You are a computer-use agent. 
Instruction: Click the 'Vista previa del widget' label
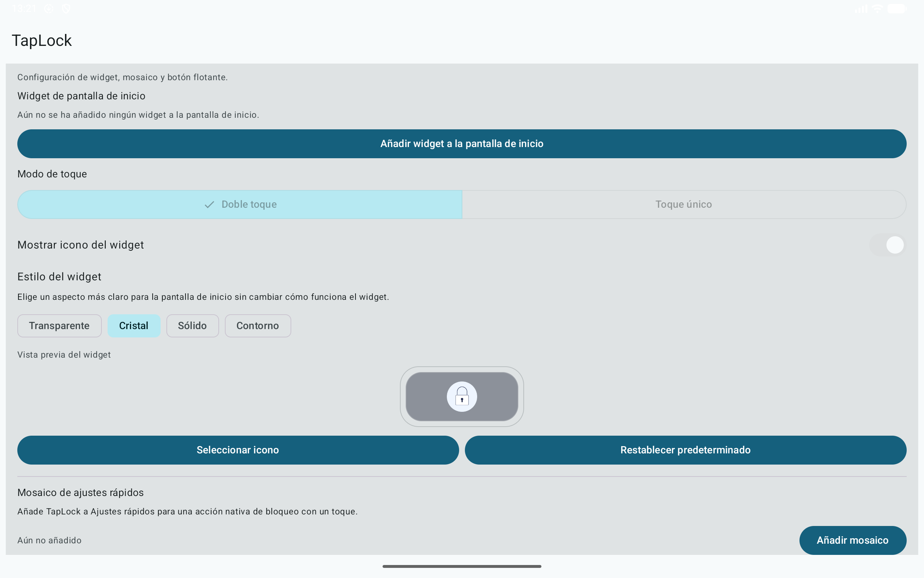tap(64, 355)
